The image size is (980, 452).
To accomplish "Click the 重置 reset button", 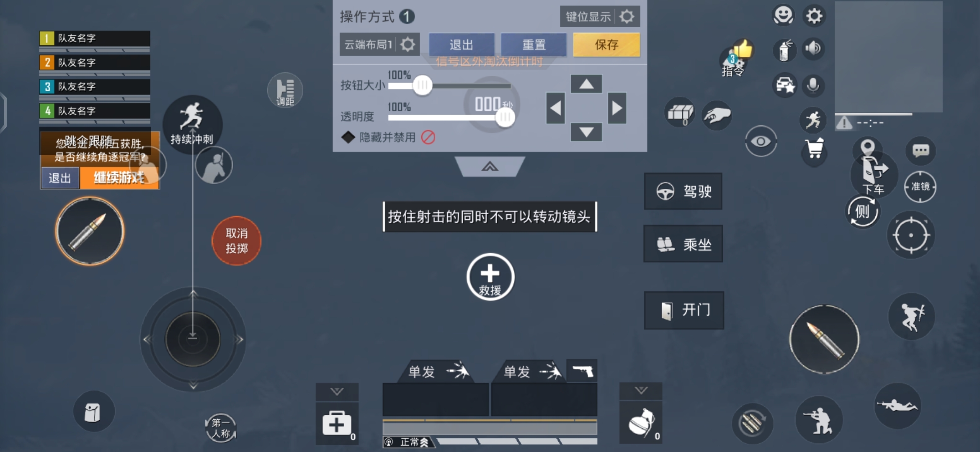I will [534, 44].
